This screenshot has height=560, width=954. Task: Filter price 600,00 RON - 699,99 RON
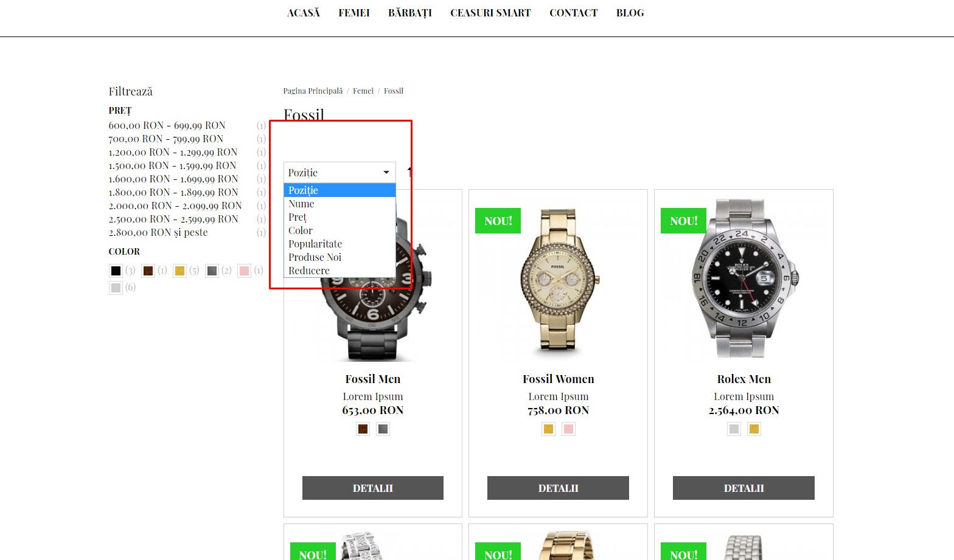point(167,125)
